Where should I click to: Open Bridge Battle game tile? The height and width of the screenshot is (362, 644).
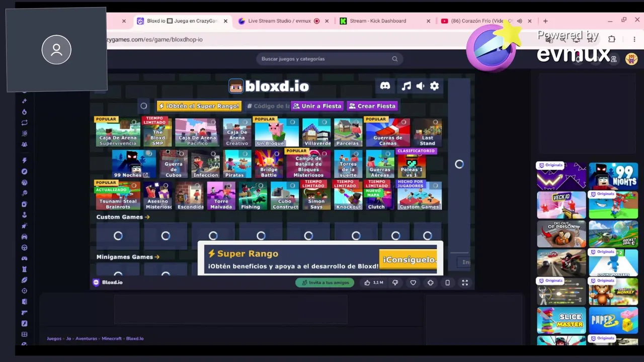tap(269, 164)
